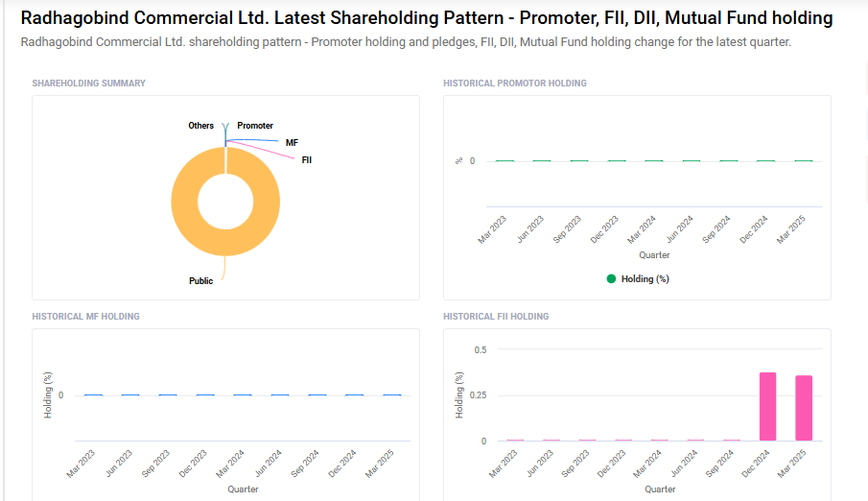This screenshot has height=501, width=868.
Task: Click the Radhagobind Commercial Ltd. page title
Action: click(426, 17)
